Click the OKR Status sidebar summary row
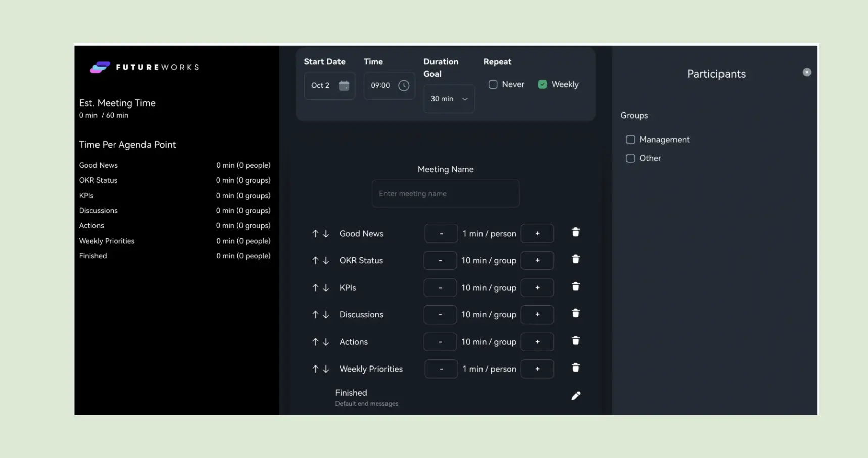Image resolution: width=868 pixels, height=458 pixels. click(x=175, y=180)
